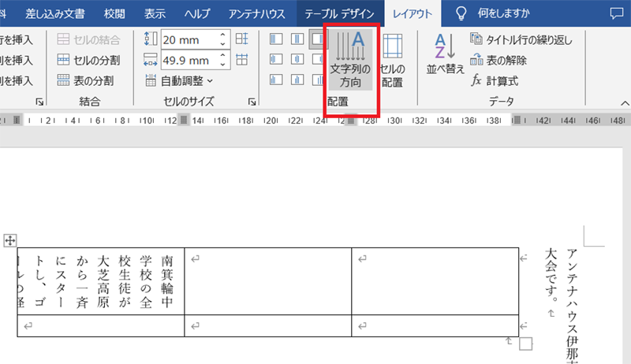This screenshot has height=364, width=631.
Task: Select align middle-left alignment button
Action: [x=275, y=59]
